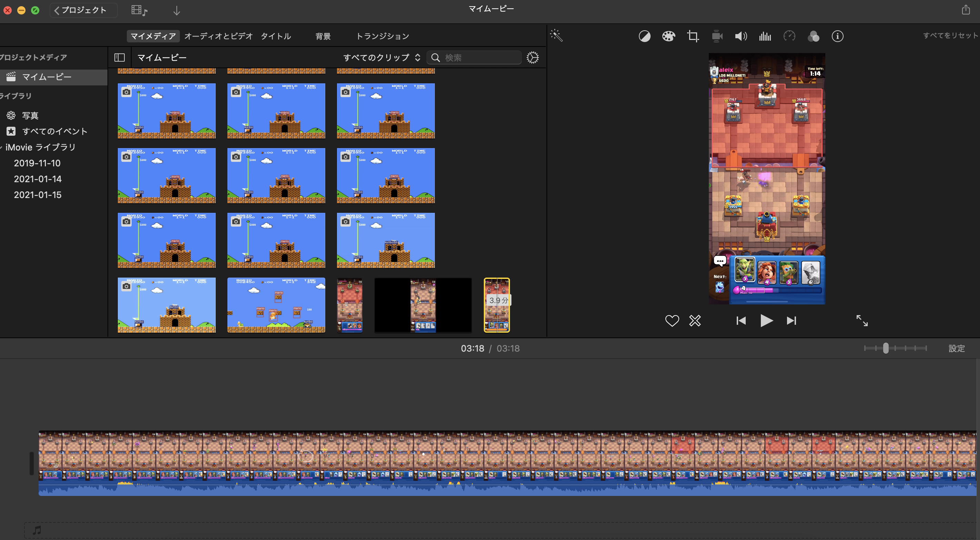The image size is (980, 540).
Task: Select マイムービー in project media
Action: pyautogui.click(x=54, y=77)
